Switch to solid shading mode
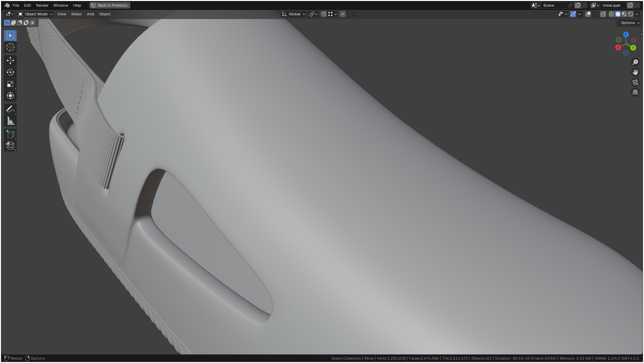Viewport: 644px width, 363px height. tap(618, 14)
